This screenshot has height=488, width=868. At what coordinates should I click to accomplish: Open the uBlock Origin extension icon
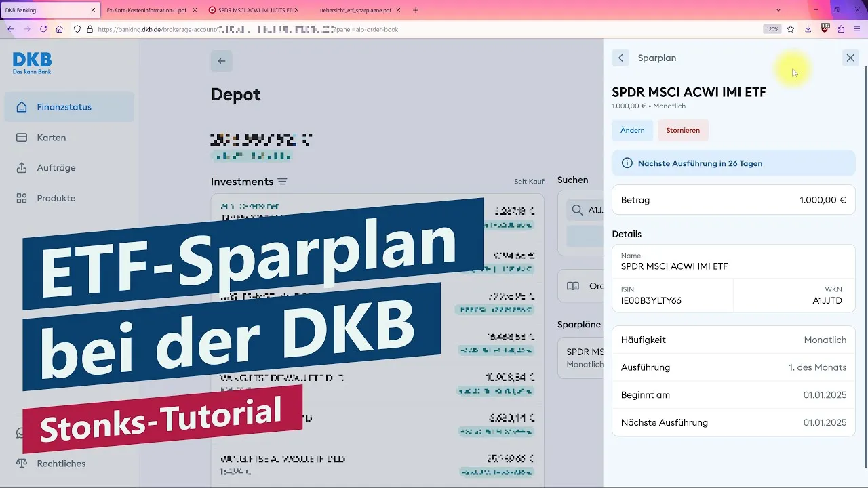tap(825, 28)
